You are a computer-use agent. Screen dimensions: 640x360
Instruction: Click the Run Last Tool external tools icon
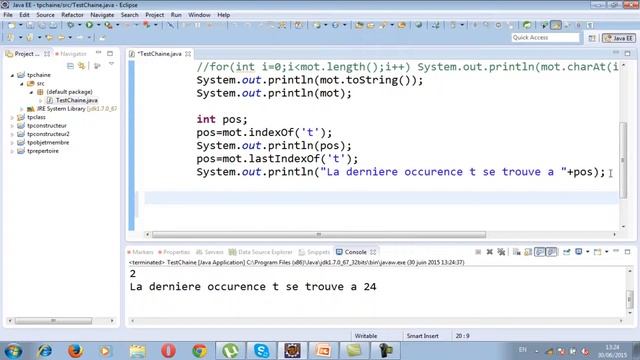(x=108, y=25)
